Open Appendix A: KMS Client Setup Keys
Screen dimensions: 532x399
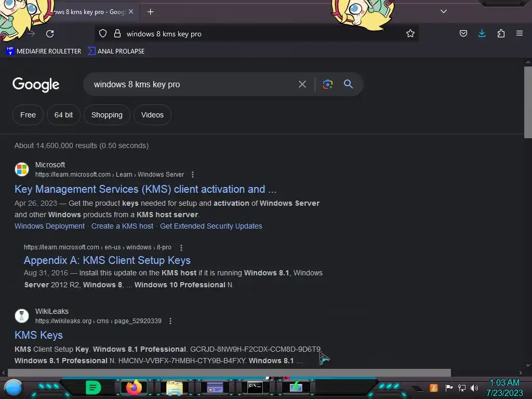coord(107,260)
